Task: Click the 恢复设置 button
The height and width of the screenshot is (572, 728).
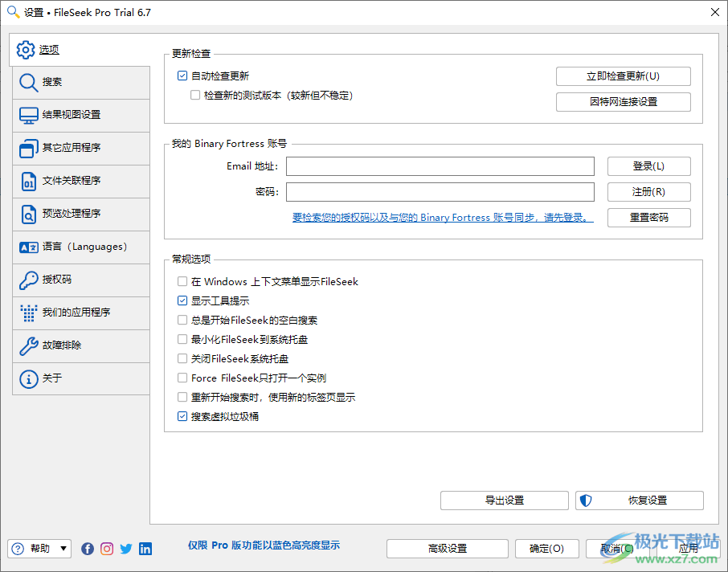Action: pos(640,500)
